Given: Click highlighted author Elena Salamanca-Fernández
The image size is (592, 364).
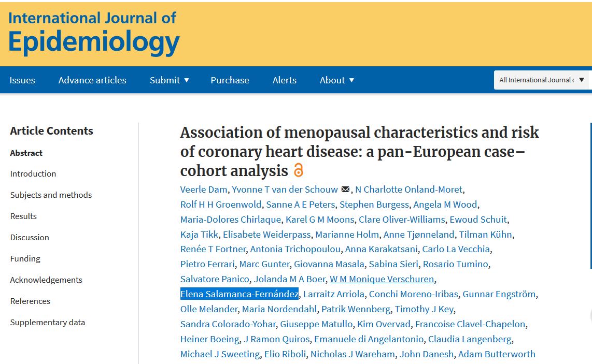Looking at the screenshot, I should click(239, 294).
